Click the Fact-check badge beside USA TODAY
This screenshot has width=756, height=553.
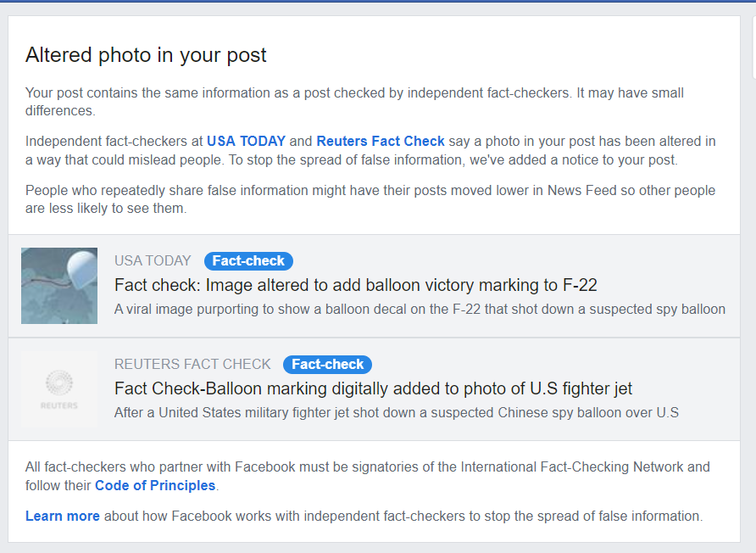[x=248, y=261]
